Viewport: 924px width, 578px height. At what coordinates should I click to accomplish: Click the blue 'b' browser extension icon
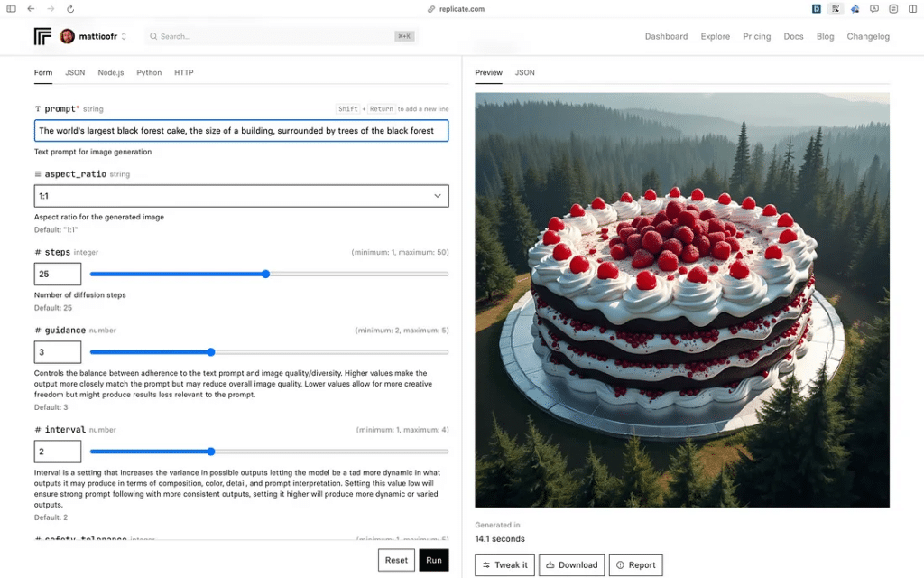[x=816, y=9]
